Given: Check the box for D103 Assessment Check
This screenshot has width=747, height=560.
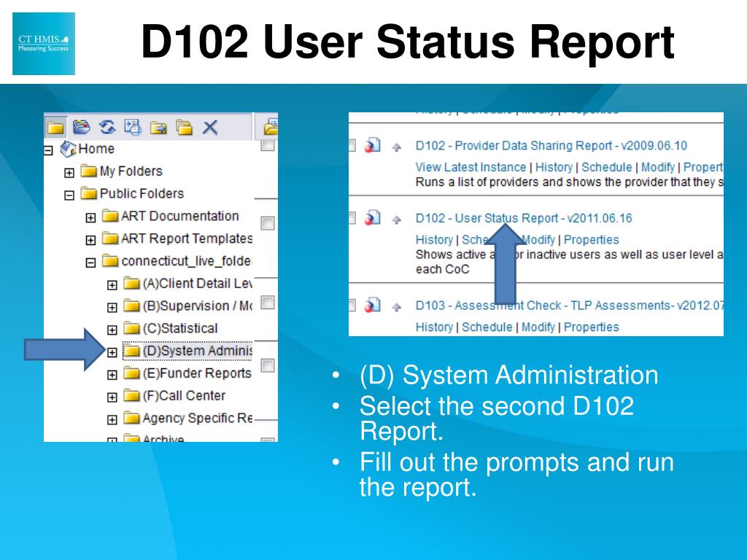Looking at the screenshot, I should pyautogui.click(x=352, y=306).
